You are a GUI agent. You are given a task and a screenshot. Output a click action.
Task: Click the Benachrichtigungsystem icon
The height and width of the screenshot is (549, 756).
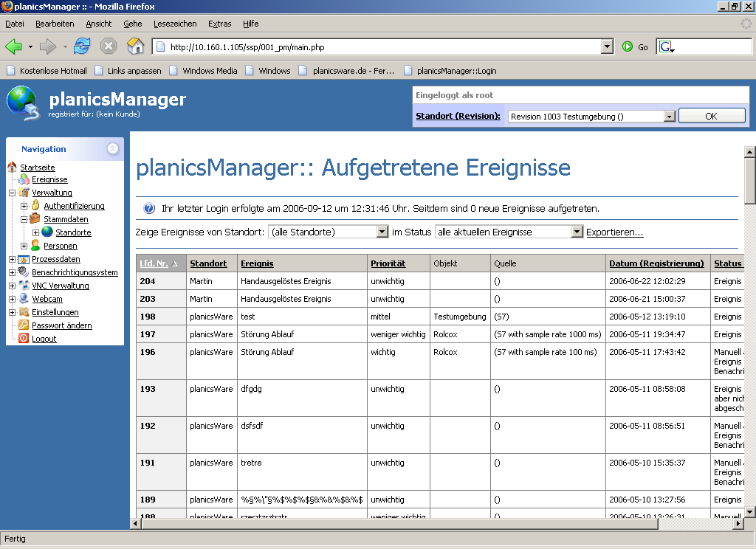tap(23, 272)
